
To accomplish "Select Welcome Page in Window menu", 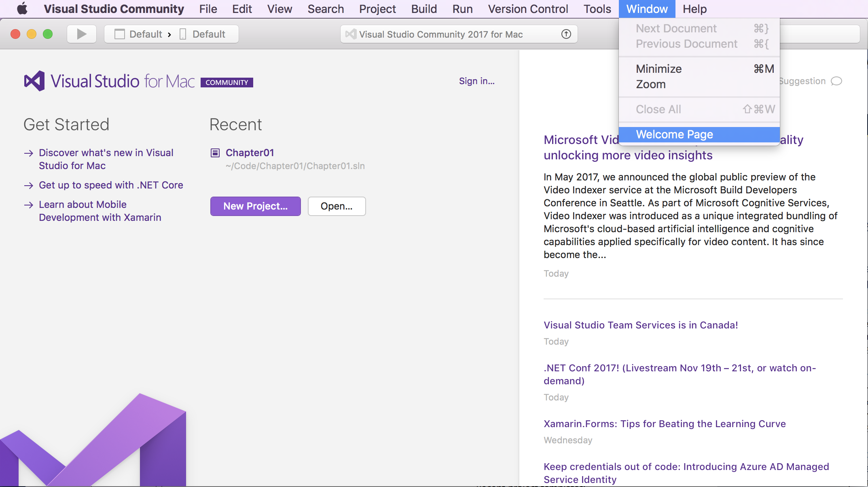I will tap(699, 134).
